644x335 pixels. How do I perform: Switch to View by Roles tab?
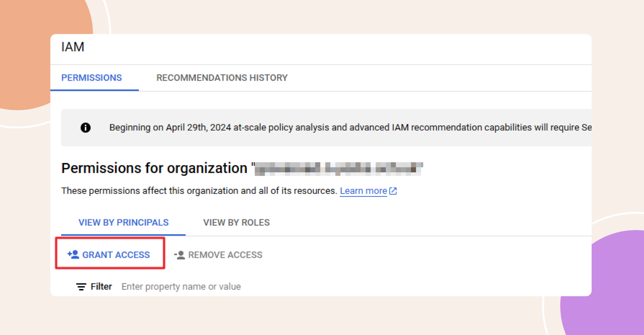(236, 223)
